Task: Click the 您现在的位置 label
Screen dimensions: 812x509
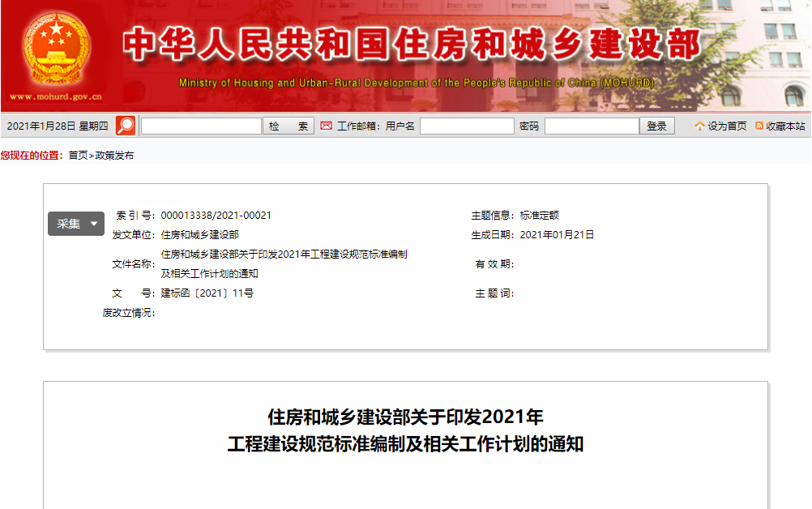Action: [32, 156]
